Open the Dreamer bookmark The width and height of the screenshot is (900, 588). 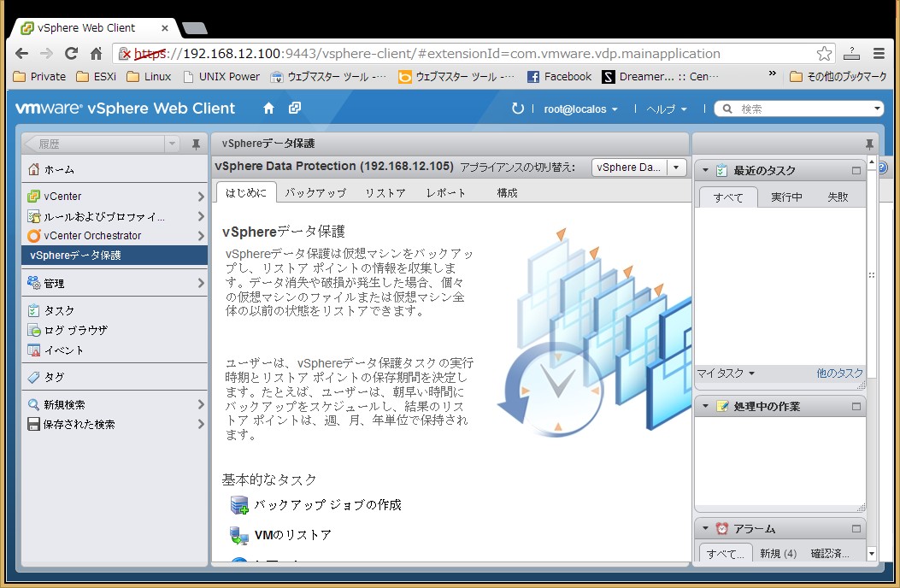(x=660, y=76)
